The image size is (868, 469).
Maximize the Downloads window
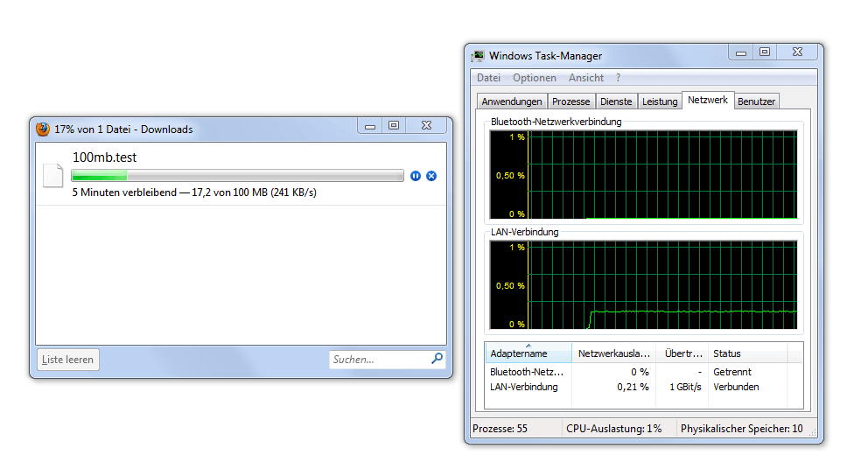tap(394, 126)
